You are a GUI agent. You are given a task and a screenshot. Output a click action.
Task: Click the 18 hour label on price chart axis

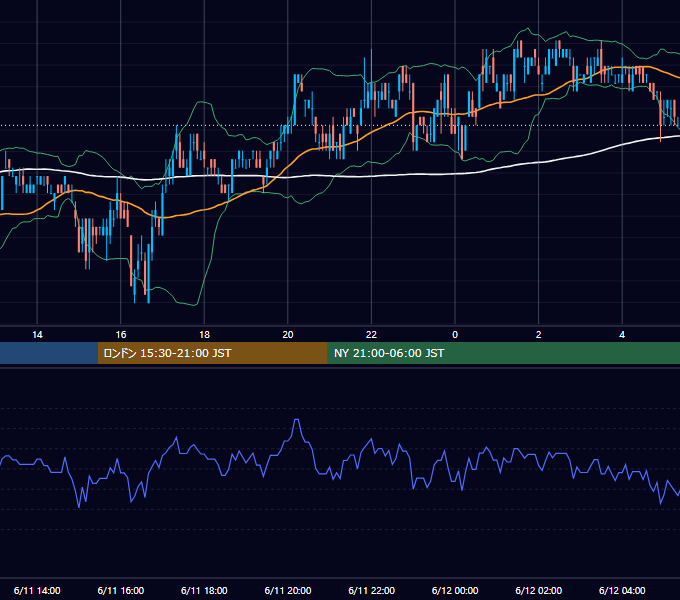(204, 335)
